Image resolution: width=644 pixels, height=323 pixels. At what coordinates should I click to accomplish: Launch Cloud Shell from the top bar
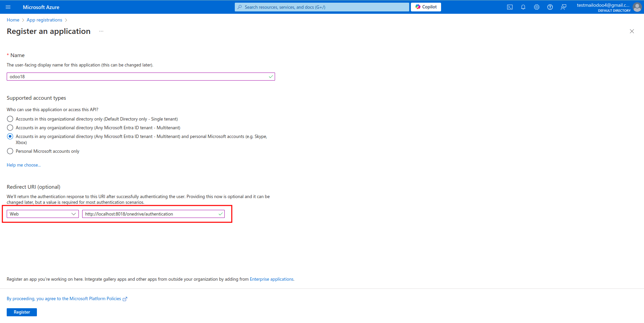coord(509,7)
